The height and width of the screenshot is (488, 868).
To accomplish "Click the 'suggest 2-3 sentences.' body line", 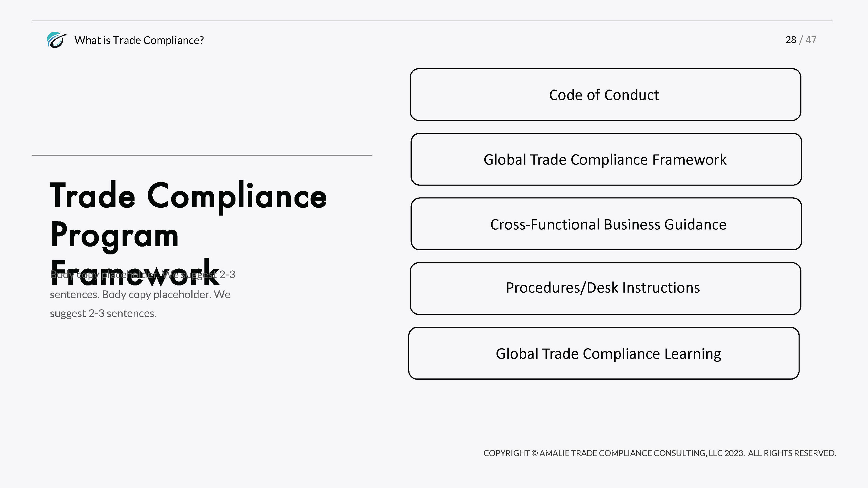I will pyautogui.click(x=103, y=313).
